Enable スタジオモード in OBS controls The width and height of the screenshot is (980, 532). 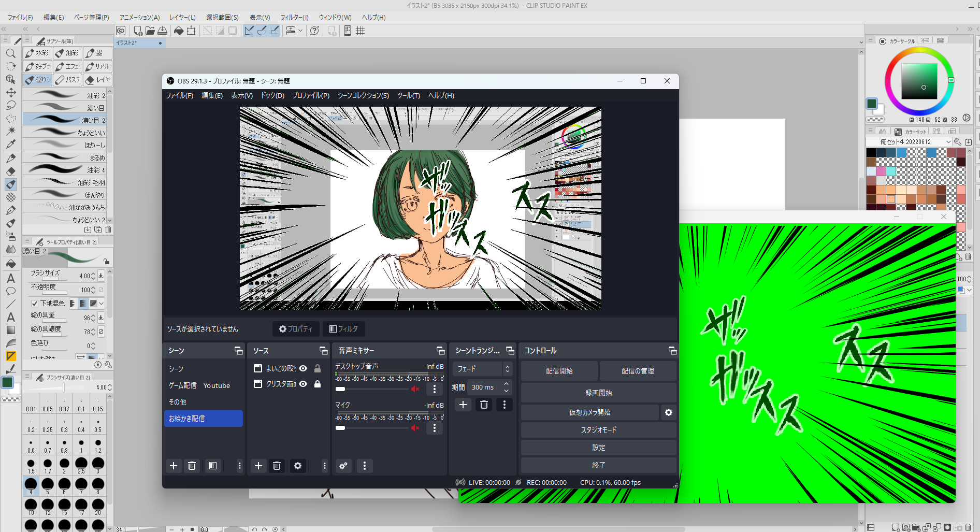click(599, 429)
